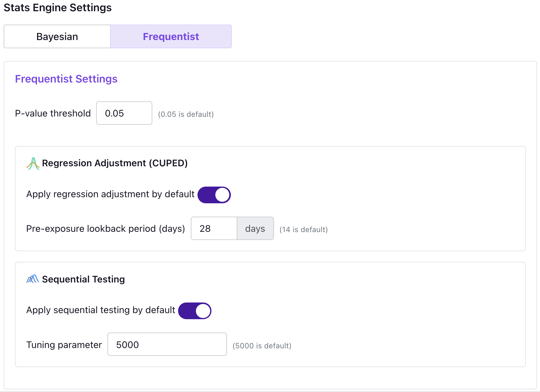Click the Tuning parameter input field

(x=167, y=344)
